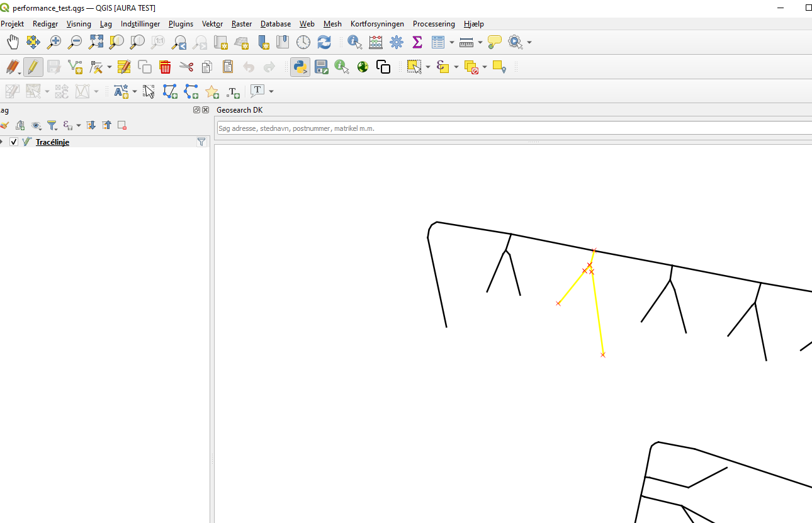812x523 pixels.
Task: Open the select features dropdown arrow
Action: click(x=428, y=67)
